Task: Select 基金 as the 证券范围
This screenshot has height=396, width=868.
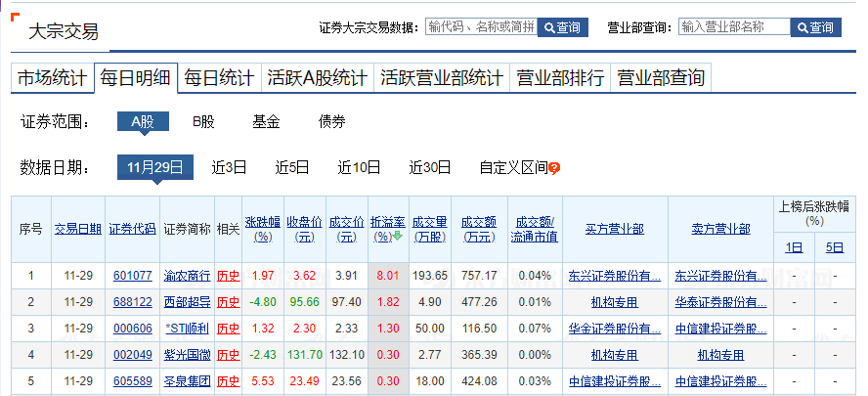Action: tap(266, 122)
